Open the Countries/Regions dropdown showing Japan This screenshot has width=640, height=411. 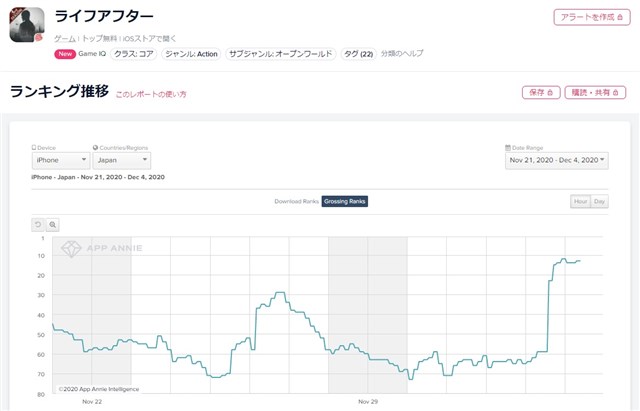coord(121,160)
